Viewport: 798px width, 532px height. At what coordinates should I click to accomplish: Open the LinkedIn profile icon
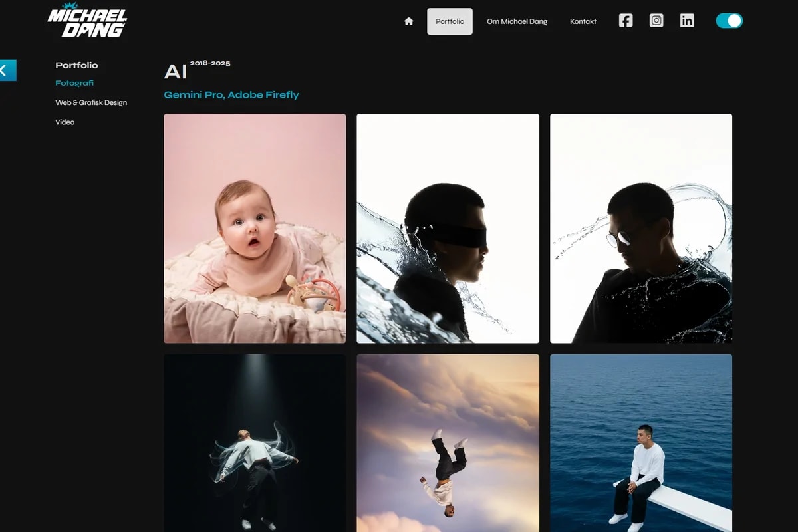(x=687, y=21)
